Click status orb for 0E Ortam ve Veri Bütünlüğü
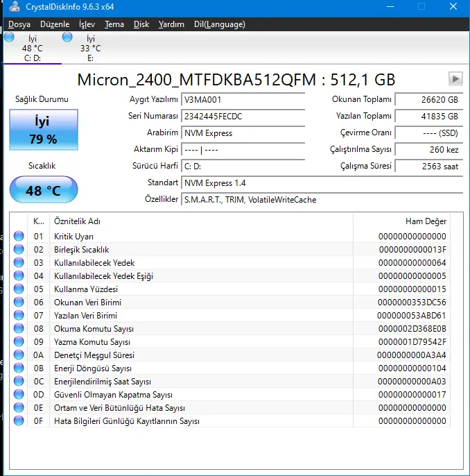This screenshot has width=470, height=476. tap(19, 408)
